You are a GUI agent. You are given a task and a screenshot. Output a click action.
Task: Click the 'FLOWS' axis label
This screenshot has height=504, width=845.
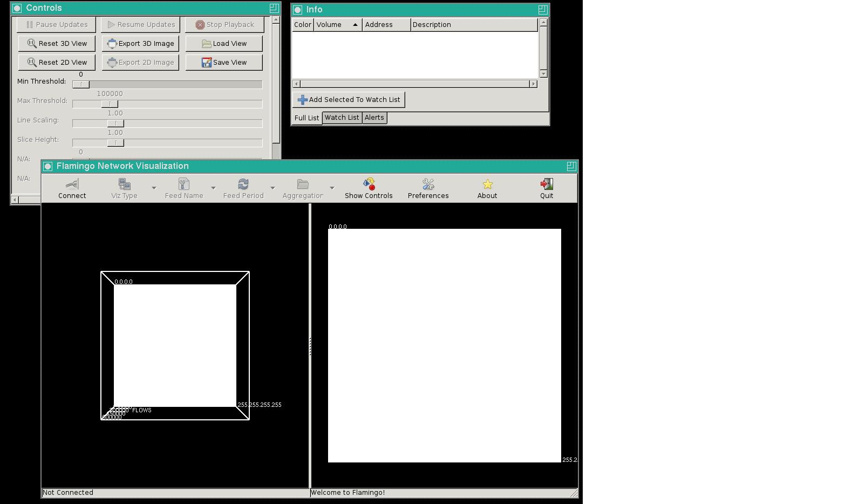click(x=142, y=410)
